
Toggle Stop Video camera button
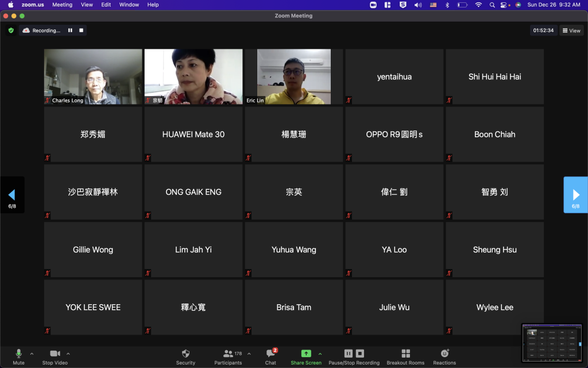(55, 354)
